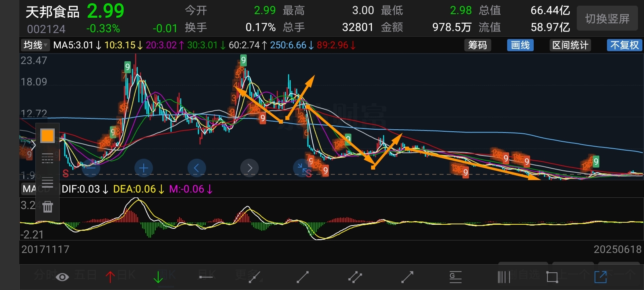This screenshot has height=290, width=644.
Task: Tap the blue share/export icon
Action: point(600,277)
